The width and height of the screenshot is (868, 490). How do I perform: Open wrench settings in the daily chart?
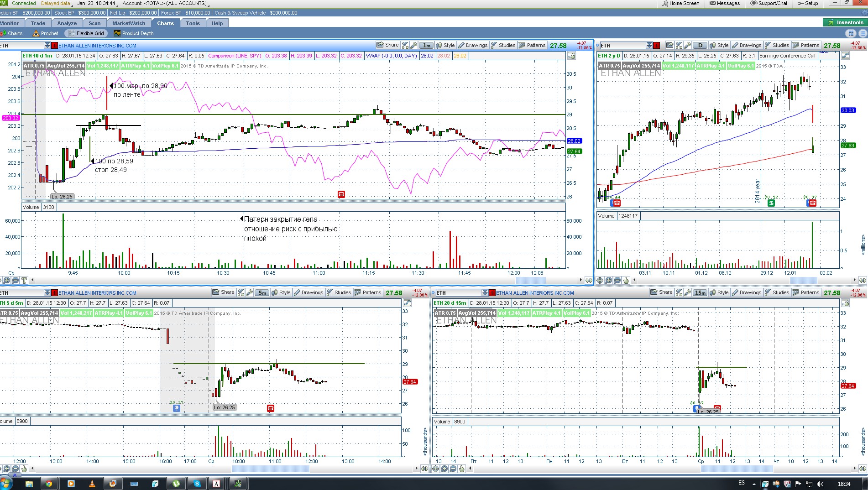click(x=687, y=45)
